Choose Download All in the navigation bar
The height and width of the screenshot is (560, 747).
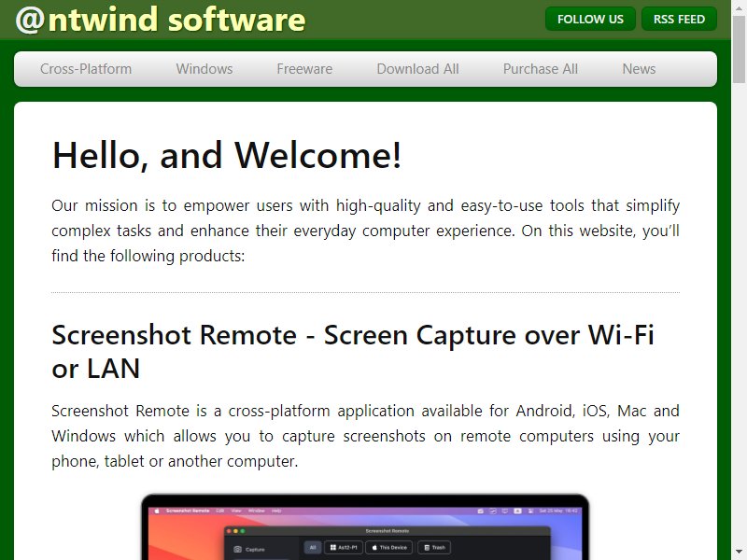pyautogui.click(x=417, y=69)
